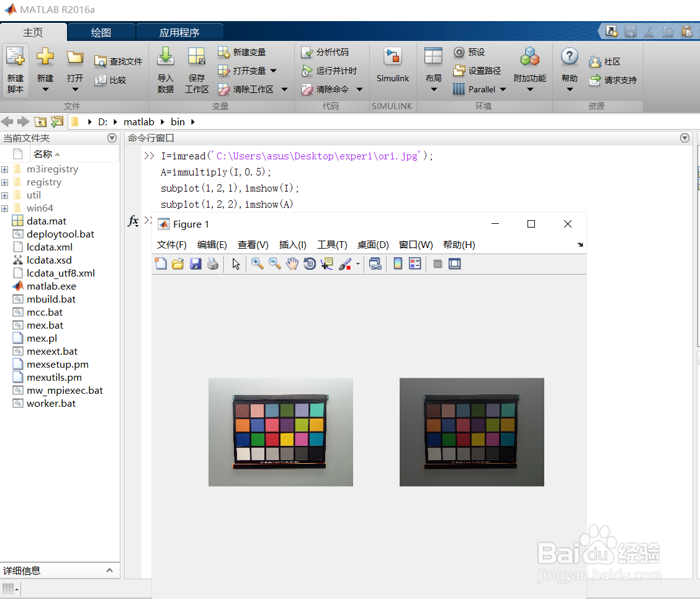Expand the m3iregistry folder
700x599 pixels.
(4, 169)
